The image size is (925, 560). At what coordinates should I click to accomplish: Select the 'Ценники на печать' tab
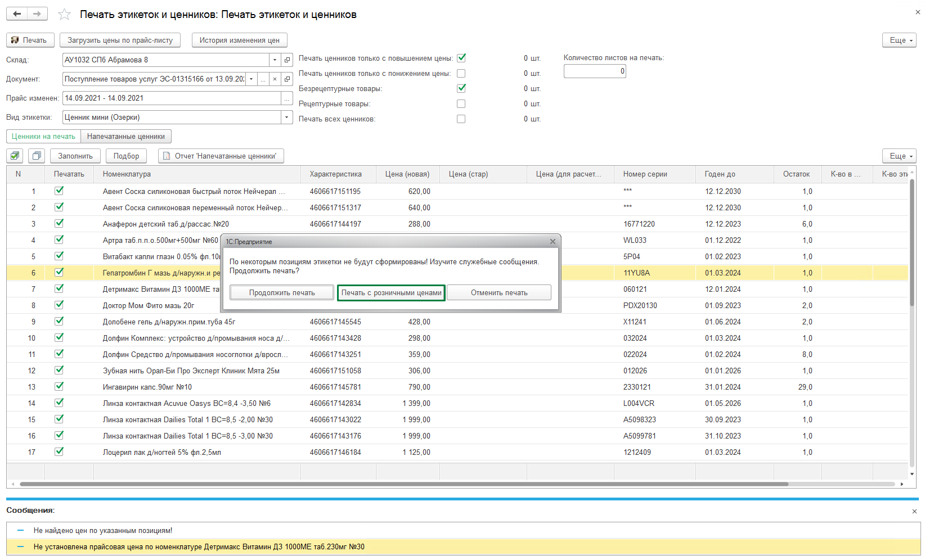pyautogui.click(x=43, y=137)
